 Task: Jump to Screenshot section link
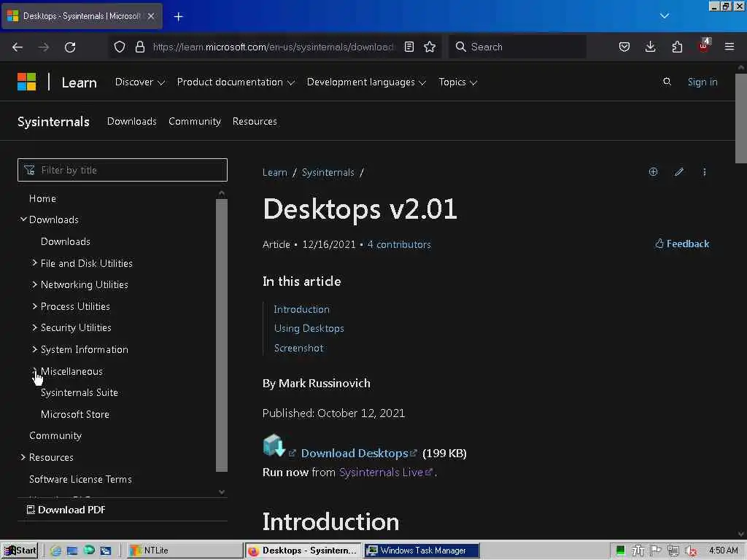pos(298,348)
